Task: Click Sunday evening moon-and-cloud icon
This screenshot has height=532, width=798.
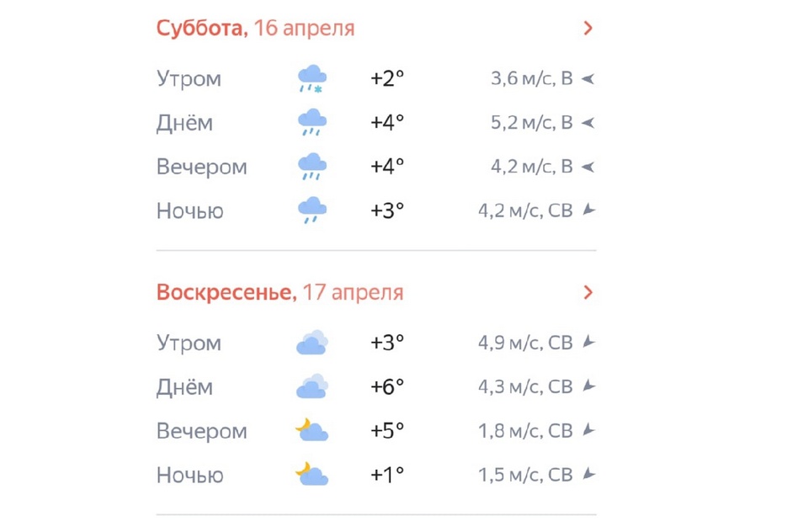Action: pyautogui.click(x=311, y=430)
